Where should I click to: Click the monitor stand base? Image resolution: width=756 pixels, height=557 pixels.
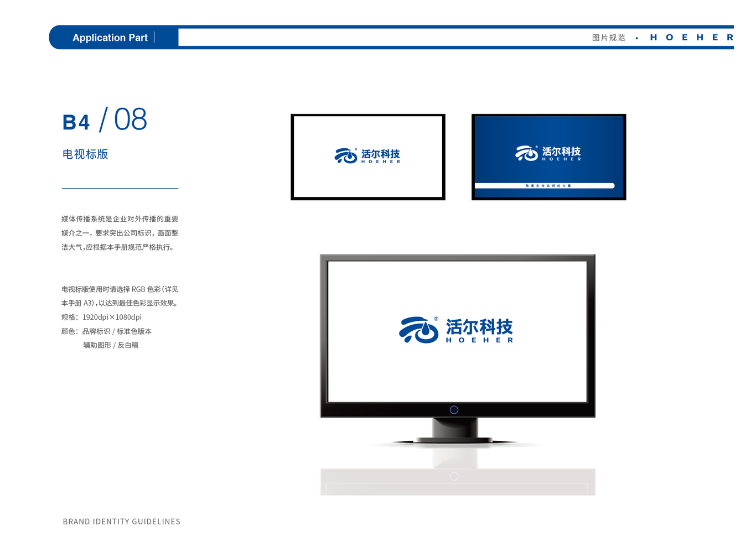tap(454, 440)
